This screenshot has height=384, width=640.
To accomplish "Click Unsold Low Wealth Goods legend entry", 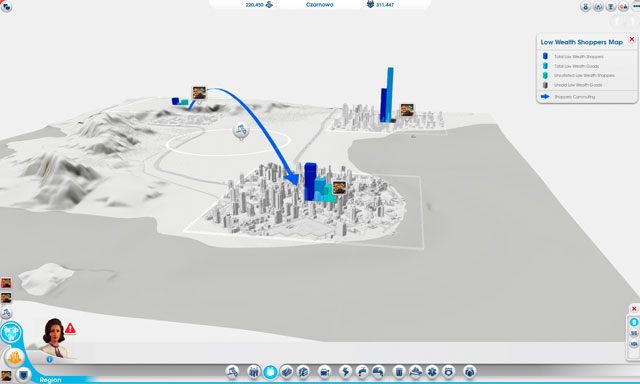I will (578, 85).
